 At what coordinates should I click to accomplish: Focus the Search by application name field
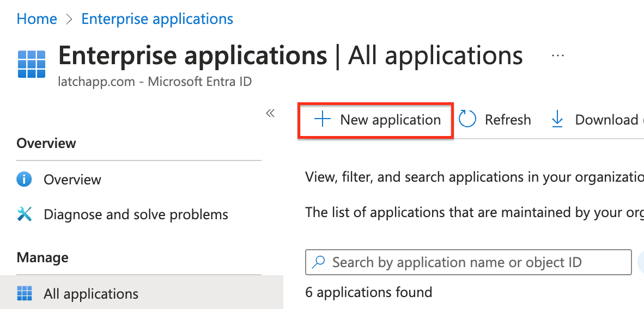click(469, 263)
